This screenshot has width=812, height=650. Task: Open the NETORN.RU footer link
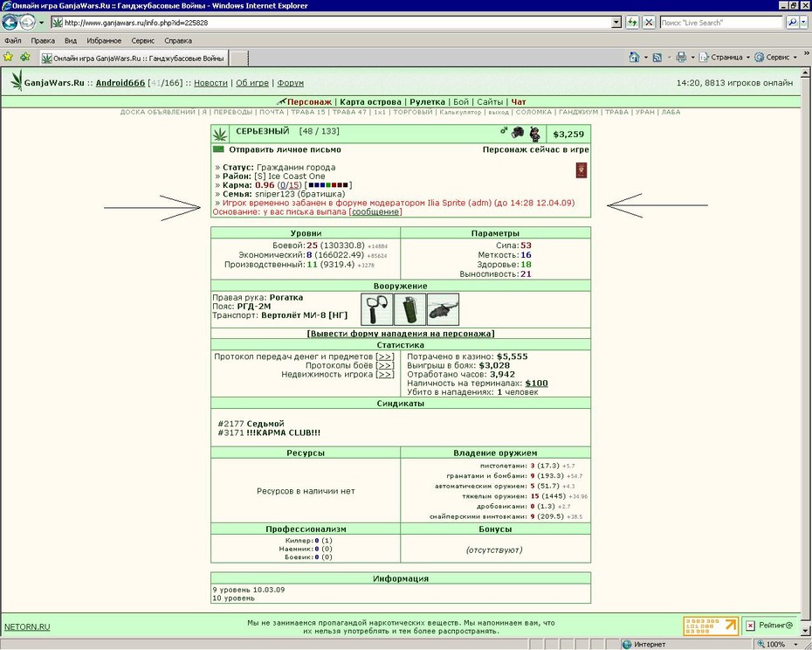point(27,626)
